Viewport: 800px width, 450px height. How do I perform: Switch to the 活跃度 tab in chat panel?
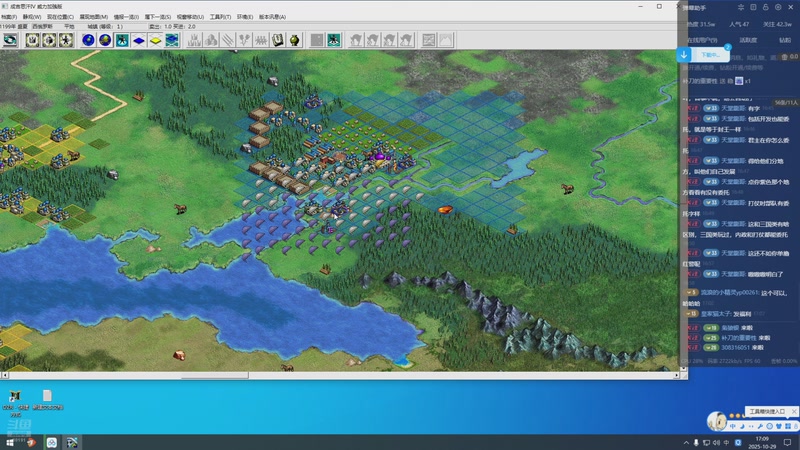pyautogui.click(x=748, y=40)
